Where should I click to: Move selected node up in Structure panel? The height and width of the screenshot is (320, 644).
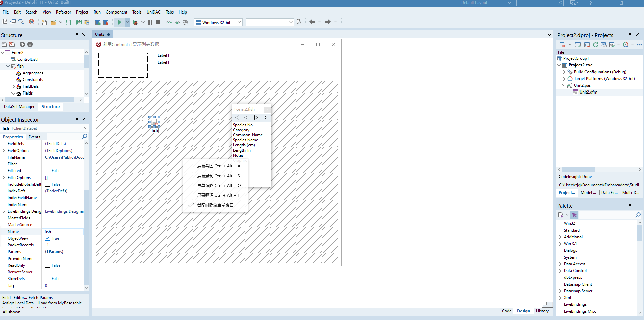tap(22, 44)
